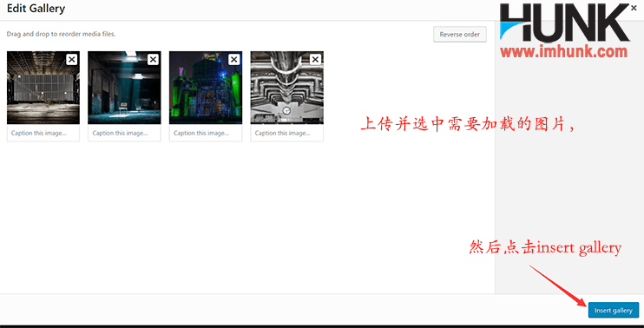Click the Insert gallery button
The height and width of the screenshot is (328, 644).
(614, 311)
